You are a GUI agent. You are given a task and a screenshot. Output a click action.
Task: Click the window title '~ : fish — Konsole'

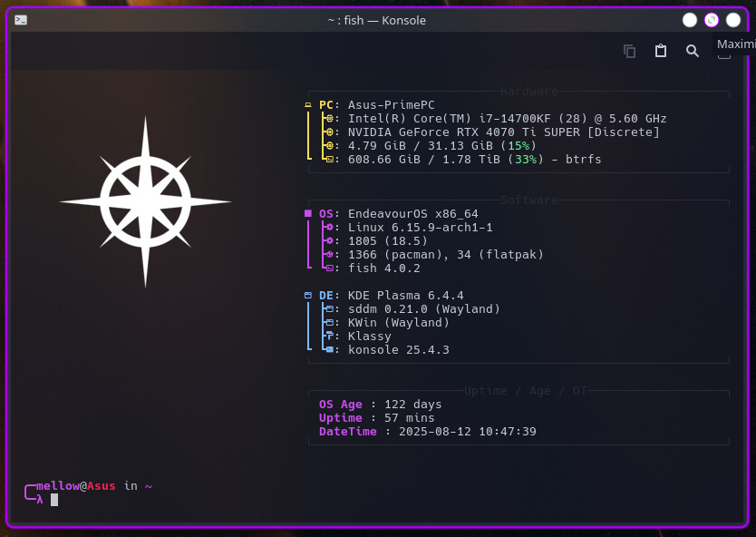376,20
